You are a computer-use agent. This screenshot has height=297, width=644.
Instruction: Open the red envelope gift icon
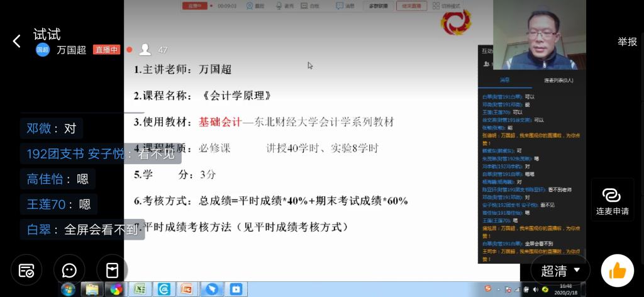[111, 271]
